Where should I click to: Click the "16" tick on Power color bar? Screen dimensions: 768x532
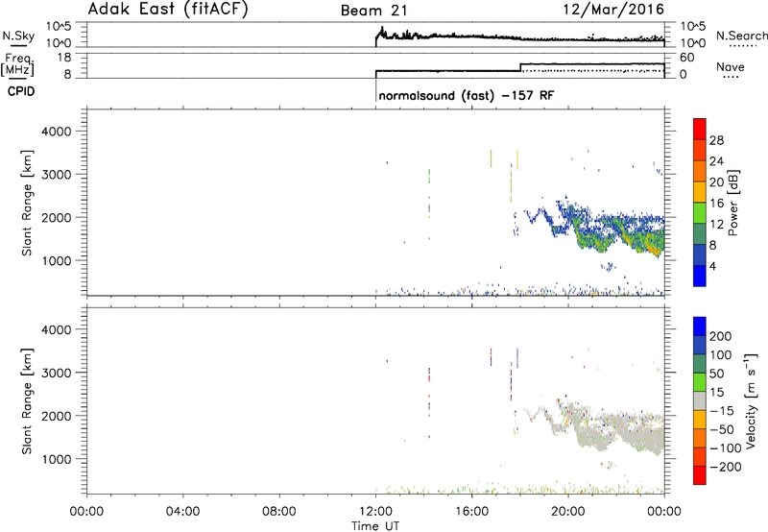coord(716,204)
